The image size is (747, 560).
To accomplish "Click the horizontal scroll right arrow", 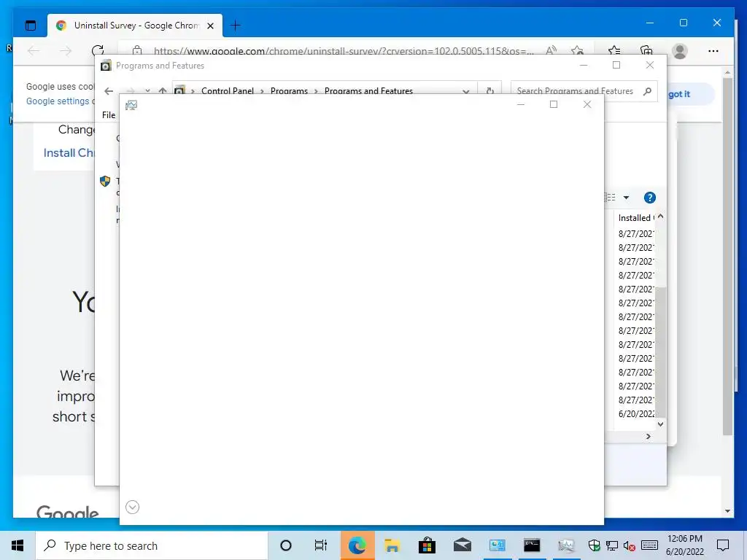I will [x=648, y=436].
